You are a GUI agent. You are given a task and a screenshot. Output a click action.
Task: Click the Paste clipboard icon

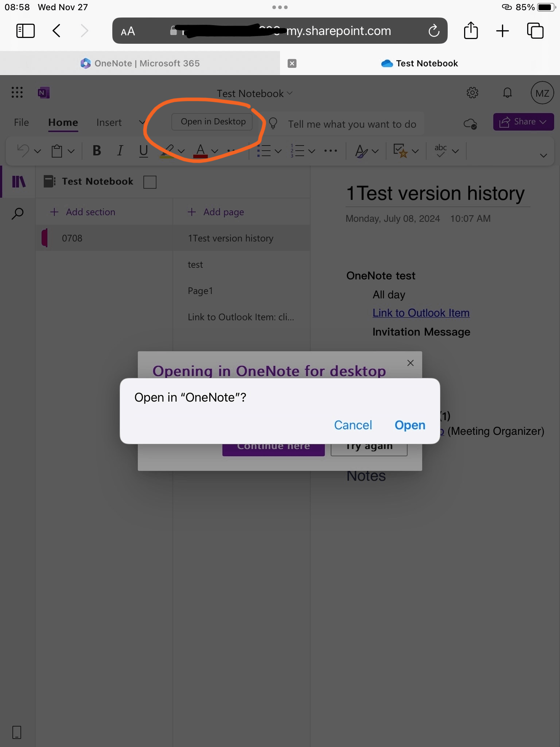(x=57, y=151)
